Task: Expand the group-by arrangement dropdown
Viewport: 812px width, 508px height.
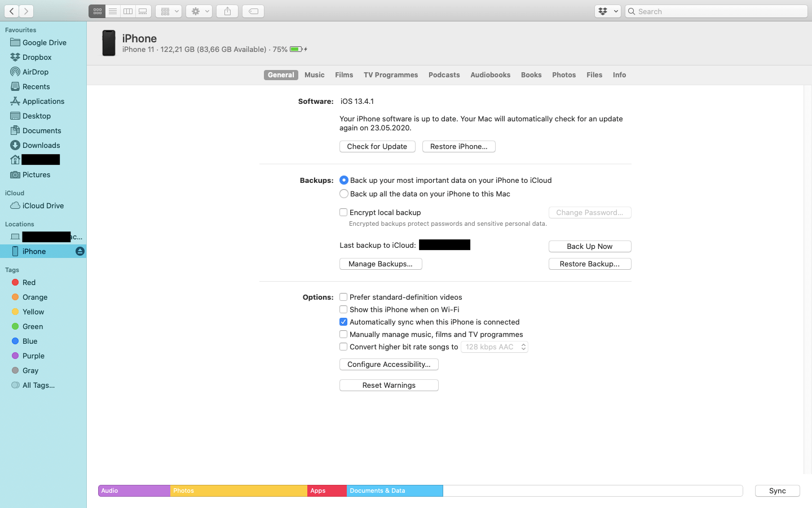Action: pyautogui.click(x=169, y=11)
